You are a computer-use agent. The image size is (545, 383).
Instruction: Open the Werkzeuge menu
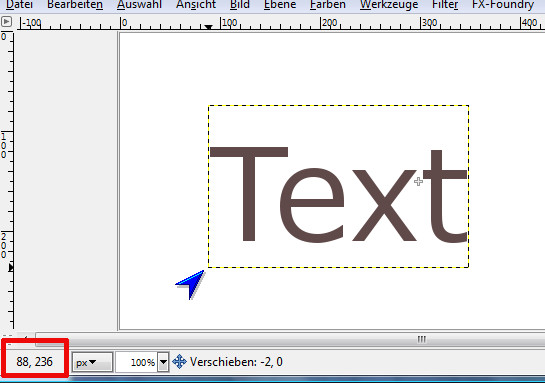pyautogui.click(x=389, y=5)
